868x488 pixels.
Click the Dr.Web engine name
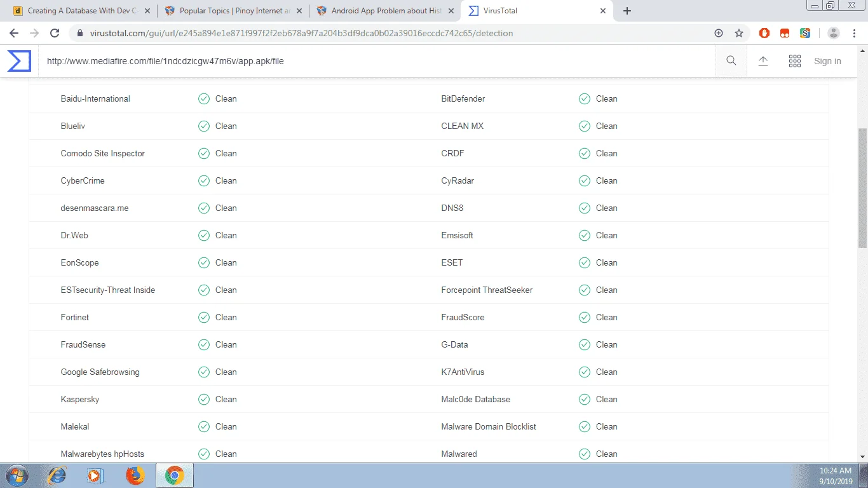(74, 236)
